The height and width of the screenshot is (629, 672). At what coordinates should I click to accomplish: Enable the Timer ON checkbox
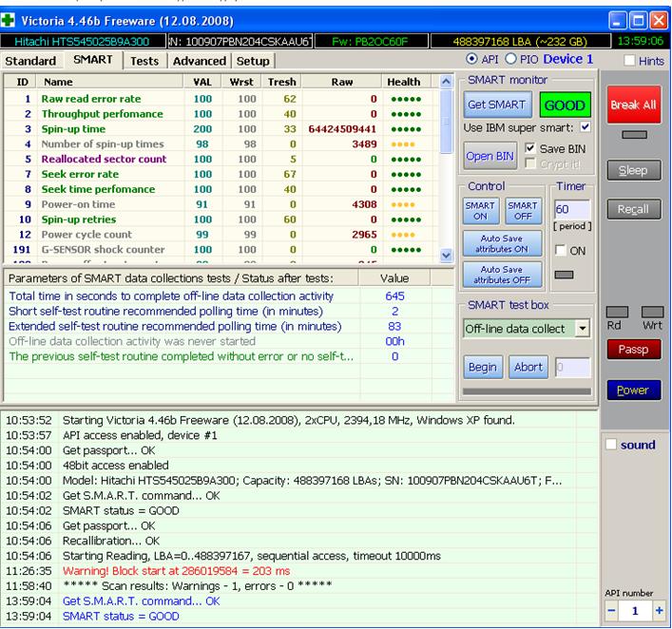pos(560,250)
